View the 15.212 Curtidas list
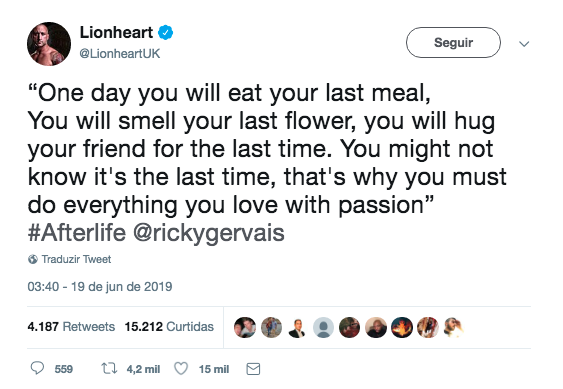 pyautogui.click(x=169, y=327)
